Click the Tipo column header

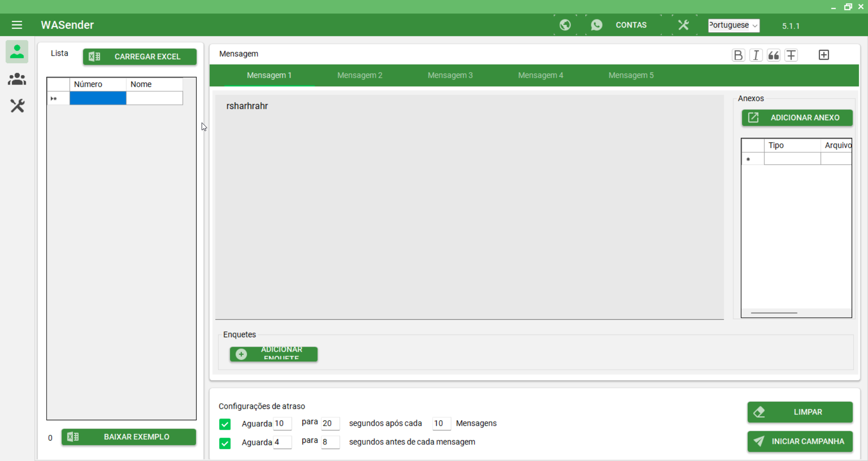792,146
